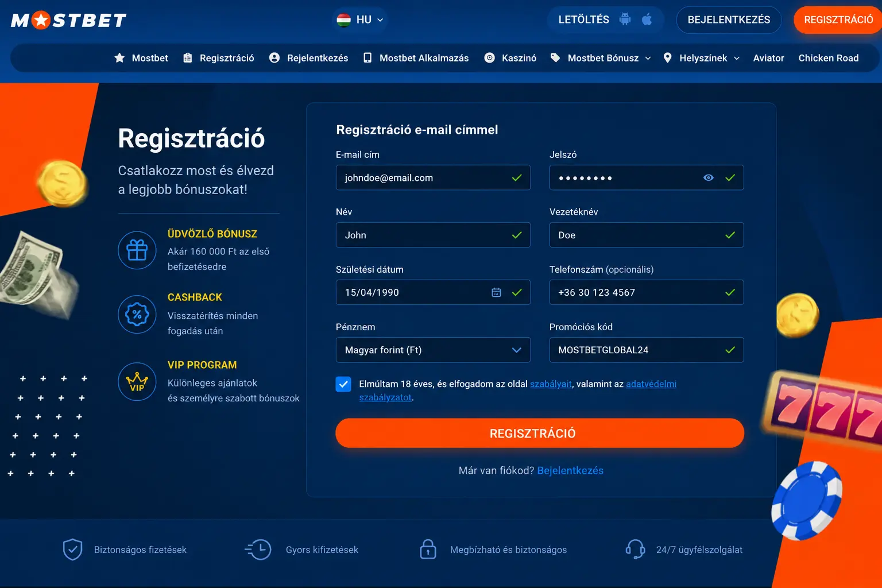Click the Promóciós kód field MOSTBETGLOBAL24
The image size is (882, 588).
point(647,350)
